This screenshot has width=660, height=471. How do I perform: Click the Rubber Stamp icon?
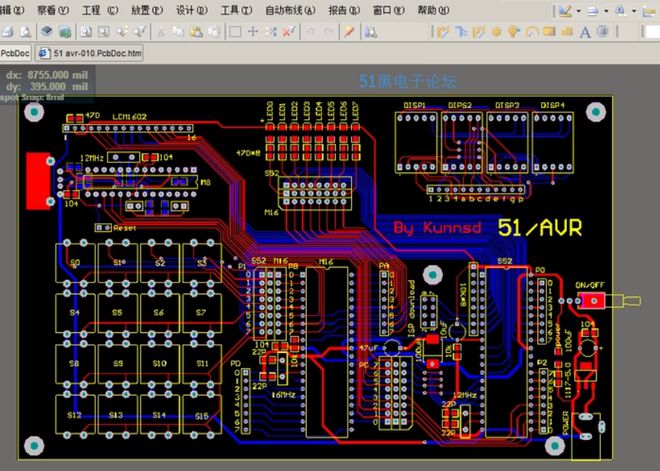[x=214, y=32]
